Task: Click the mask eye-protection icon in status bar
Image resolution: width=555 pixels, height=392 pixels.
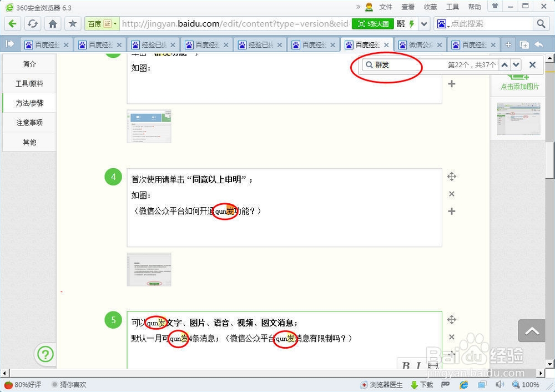Action: 445,384
